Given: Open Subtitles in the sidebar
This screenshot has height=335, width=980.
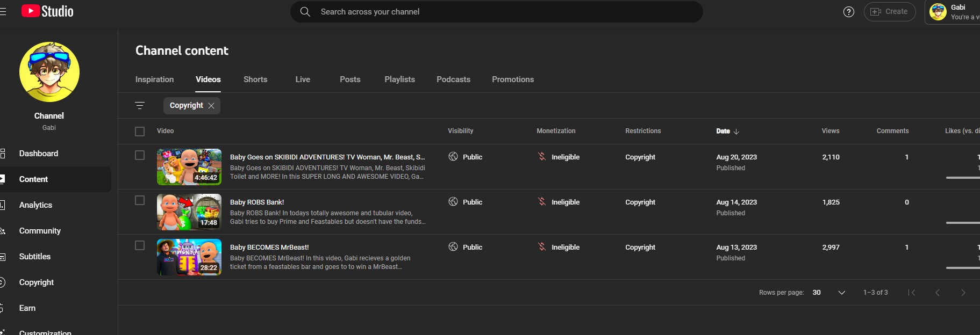Looking at the screenshot, I should (55, 257).
